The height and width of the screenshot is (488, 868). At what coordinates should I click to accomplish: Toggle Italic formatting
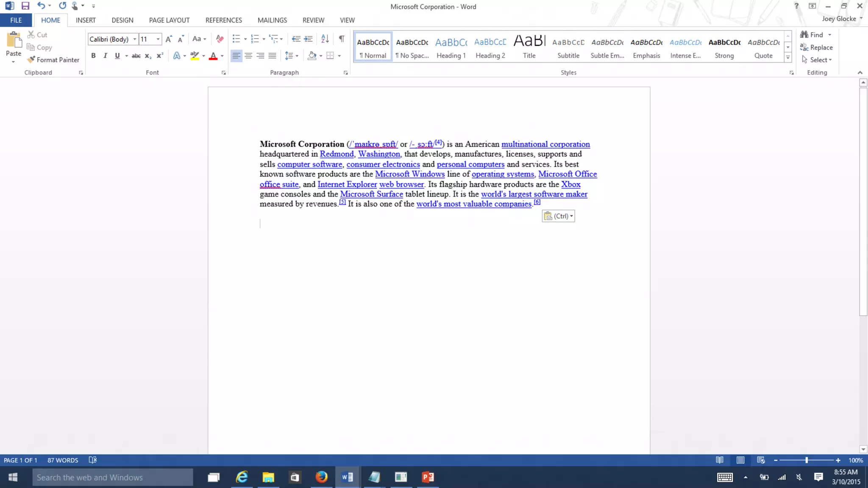pos(105,55)
